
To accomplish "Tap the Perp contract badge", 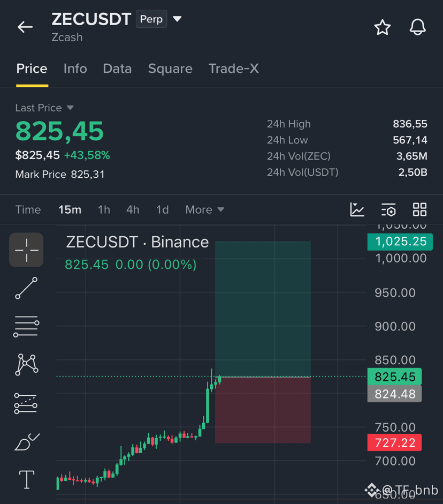I will point(151,19).
